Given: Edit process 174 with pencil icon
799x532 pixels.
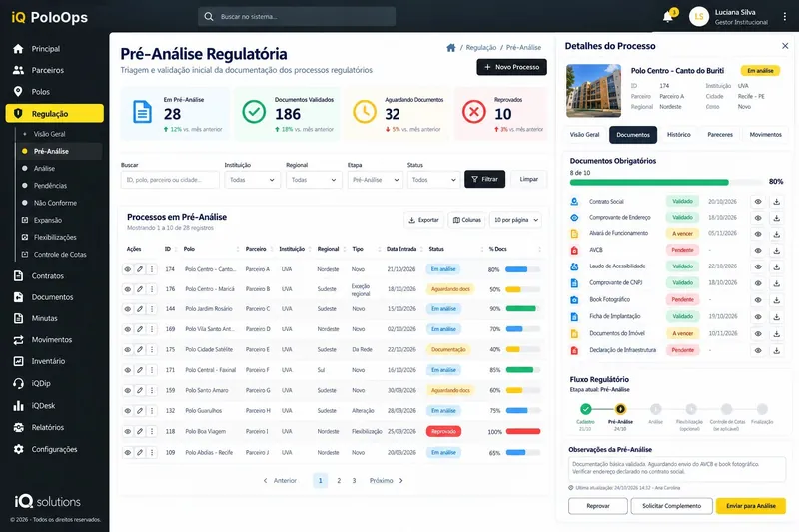Looking at the screenshot, I should [x=140, y=269].
